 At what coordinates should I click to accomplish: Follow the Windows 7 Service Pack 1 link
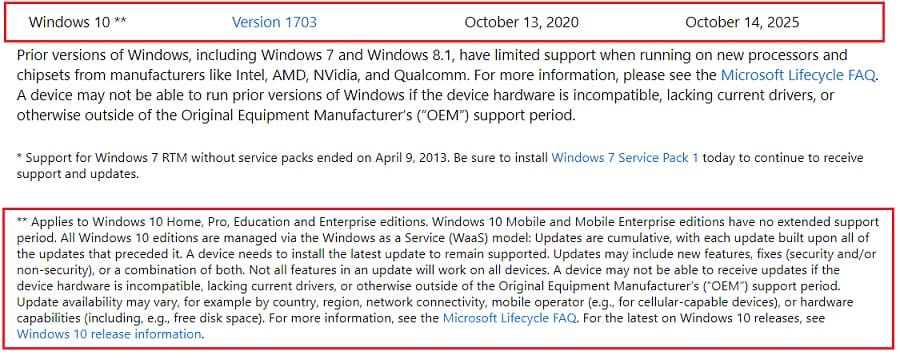point(625,157)
